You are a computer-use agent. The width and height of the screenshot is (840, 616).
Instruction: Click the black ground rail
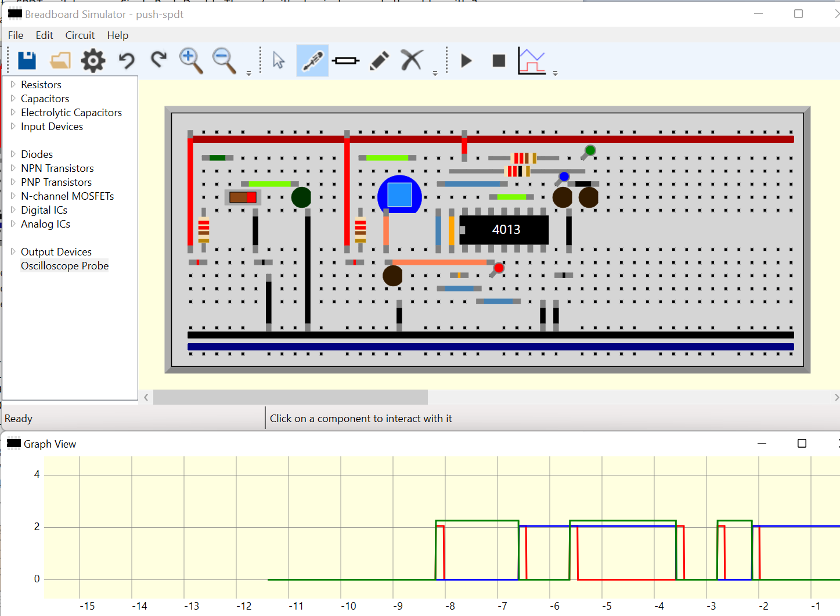pos(491,335)
